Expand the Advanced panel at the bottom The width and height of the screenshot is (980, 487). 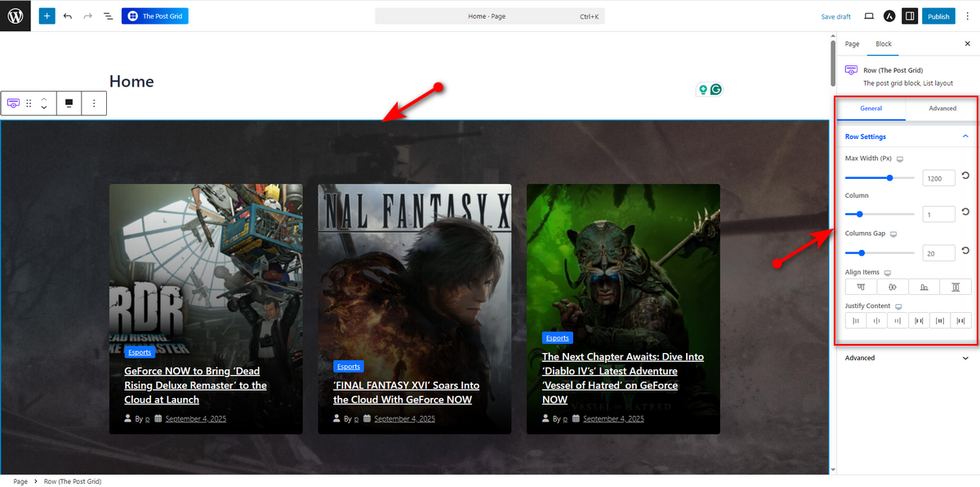pyautogui.click(x=906, y=358)
